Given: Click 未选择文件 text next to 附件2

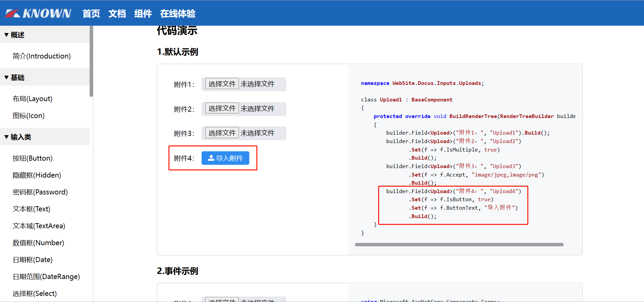Looking at the screenshot, I should (257, 109).
